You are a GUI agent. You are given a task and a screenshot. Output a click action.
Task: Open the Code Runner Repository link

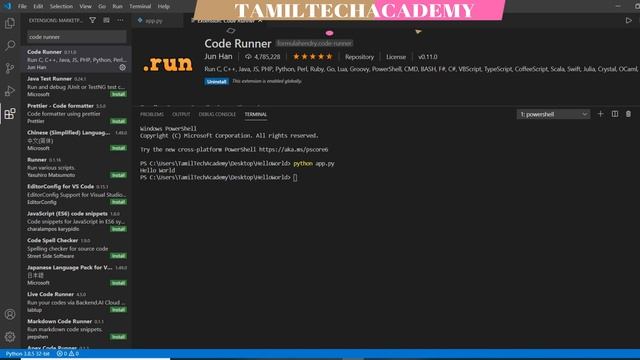[x=359, y=57]
